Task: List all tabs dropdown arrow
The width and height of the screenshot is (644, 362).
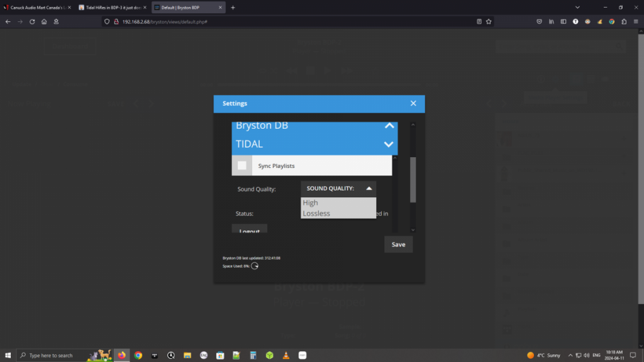Action: [x=577, y=8]
